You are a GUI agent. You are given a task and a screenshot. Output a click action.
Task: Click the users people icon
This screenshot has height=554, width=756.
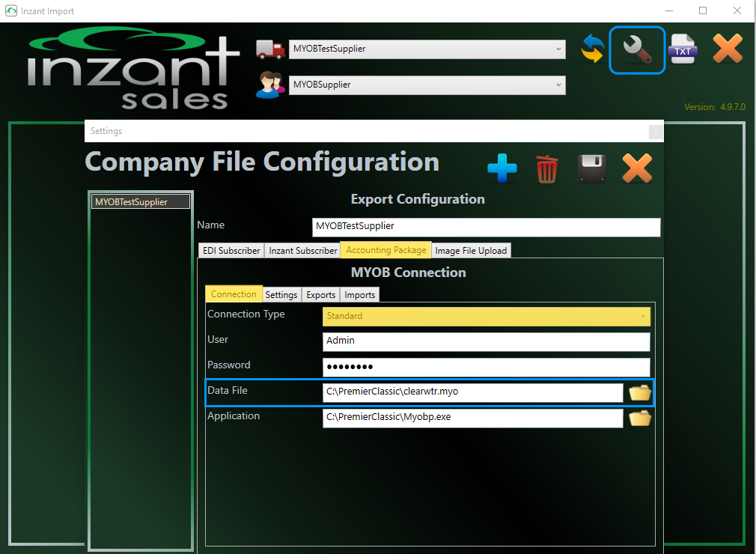coord(270,85)
